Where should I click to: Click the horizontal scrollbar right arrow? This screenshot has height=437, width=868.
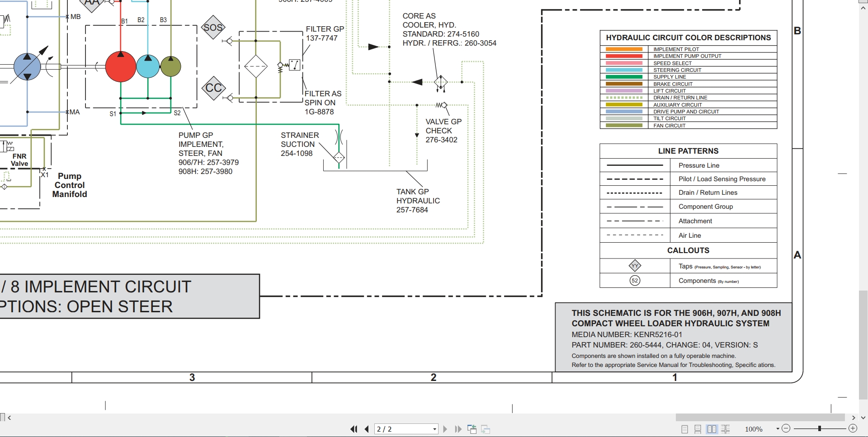pyautogui.click(x=853, y=418)
